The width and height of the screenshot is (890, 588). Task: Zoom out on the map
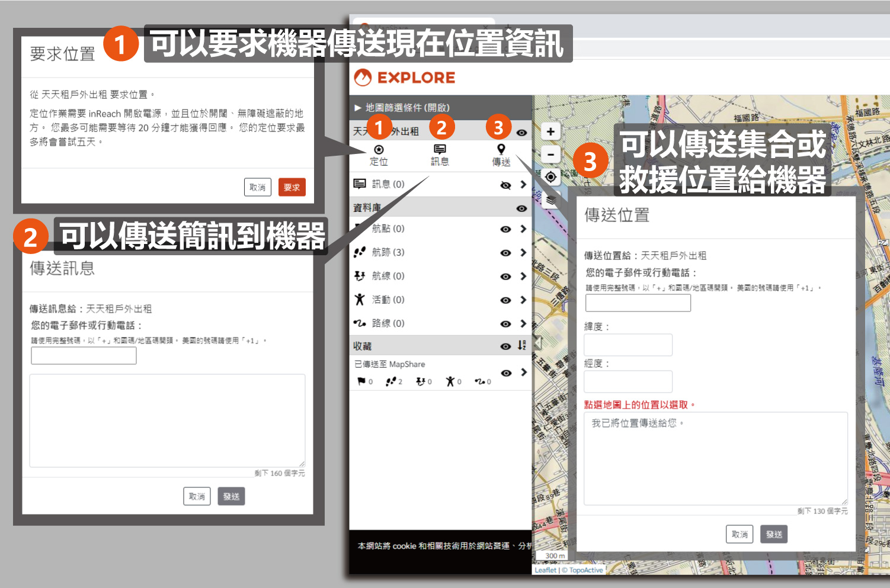[550, 155]
